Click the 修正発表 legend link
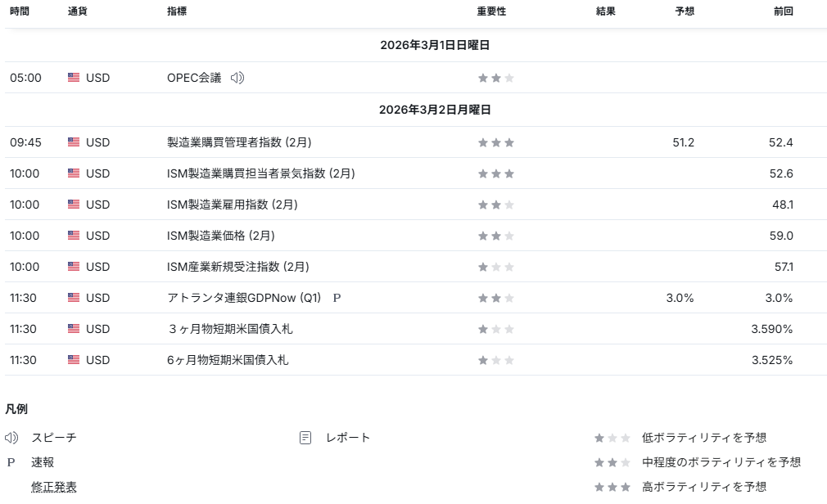Viewport: 827px width, 504px height. 54,487
